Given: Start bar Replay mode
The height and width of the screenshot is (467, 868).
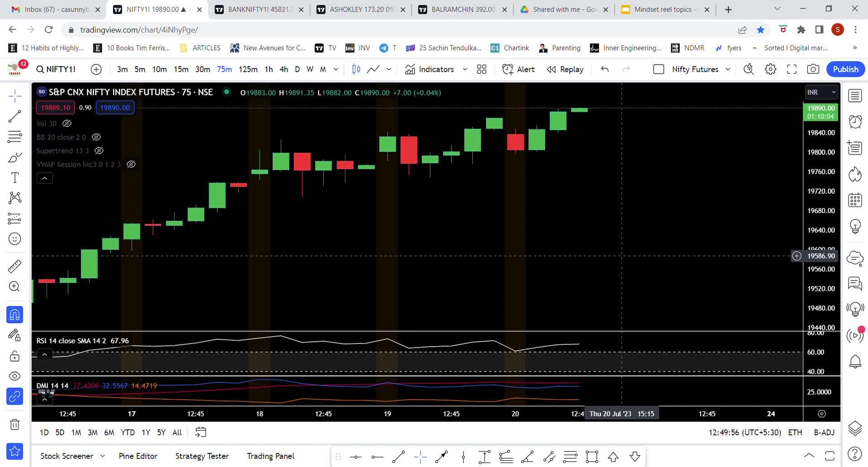Looking at the screenshot, I should click(565, 69).
